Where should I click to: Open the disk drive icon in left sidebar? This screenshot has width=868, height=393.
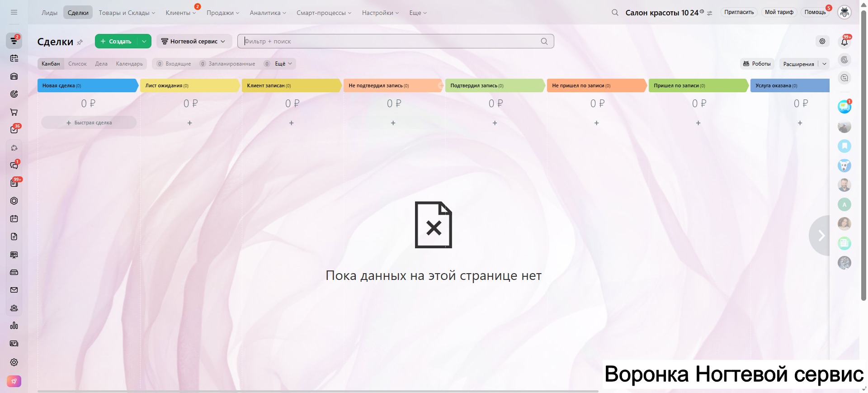[14, 272]
